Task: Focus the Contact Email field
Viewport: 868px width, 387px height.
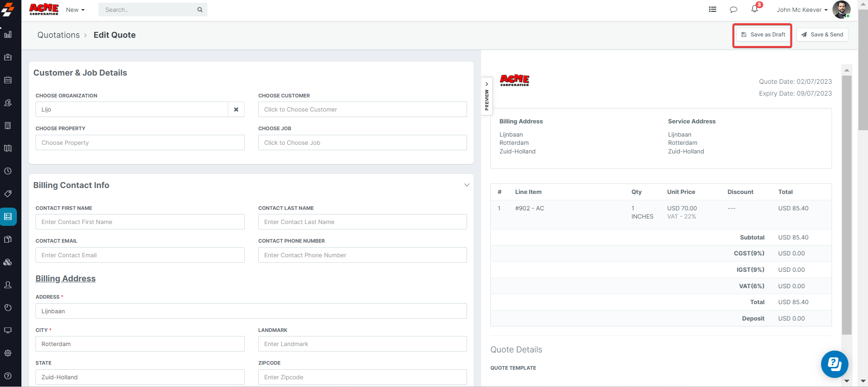Action: 140,255
